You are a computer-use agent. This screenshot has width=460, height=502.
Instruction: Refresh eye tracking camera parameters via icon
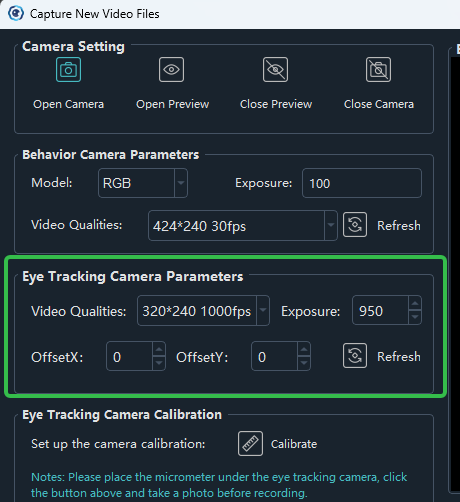[x=355, y=356]
